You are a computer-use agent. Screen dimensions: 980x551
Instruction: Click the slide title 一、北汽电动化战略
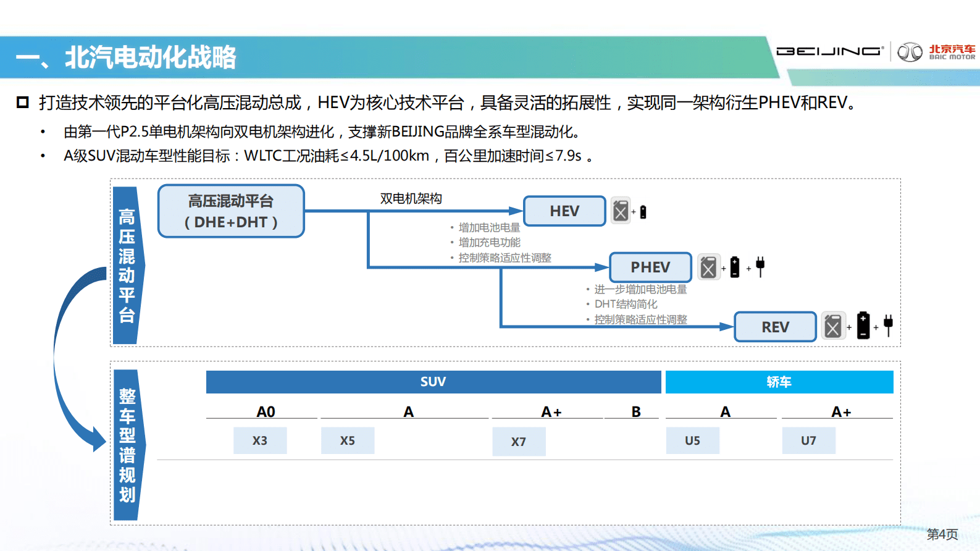coord(126,57)
